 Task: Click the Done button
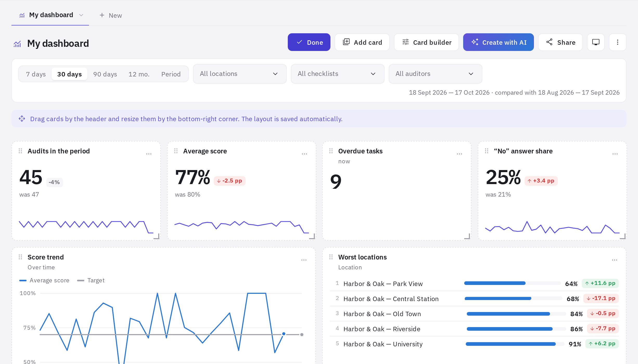[309, 42]
